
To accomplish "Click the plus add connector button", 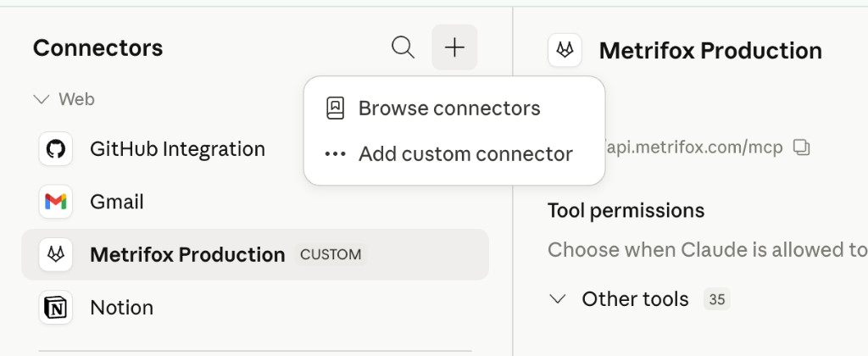I will [454, 47].
